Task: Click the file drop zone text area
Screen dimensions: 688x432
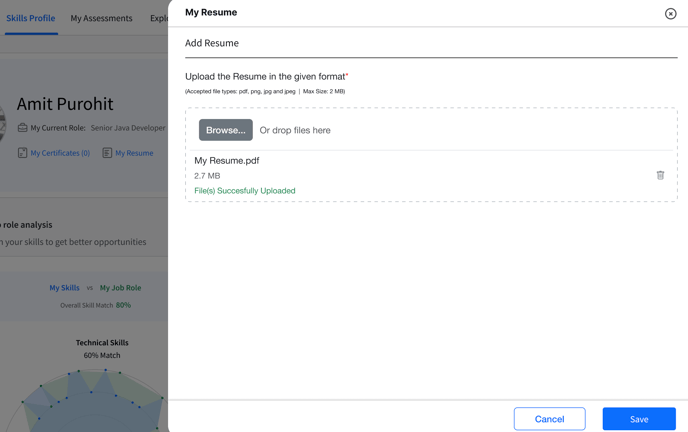Action: tap(295, 130)
